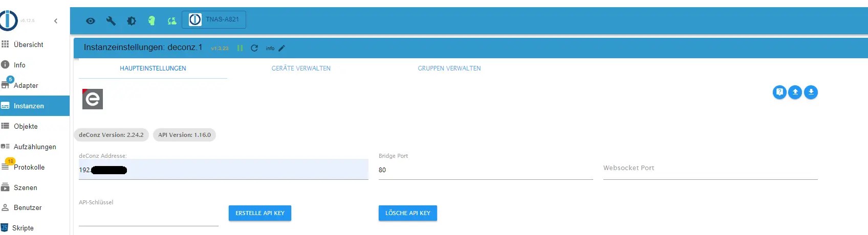Viewport: 868px width, 235px height.
Task: Click the API Version 1.16.0 chip
Action: coord(184,135)
